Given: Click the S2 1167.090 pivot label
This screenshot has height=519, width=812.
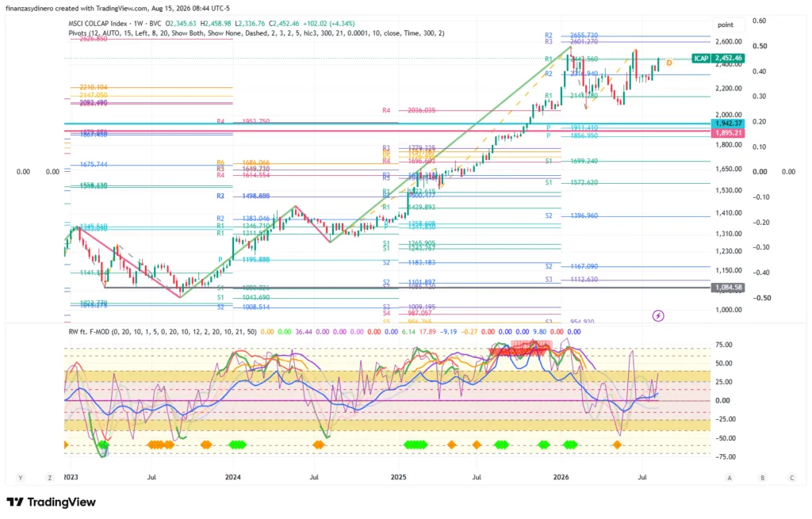Looking at the screenshot, I should [571, 266].
